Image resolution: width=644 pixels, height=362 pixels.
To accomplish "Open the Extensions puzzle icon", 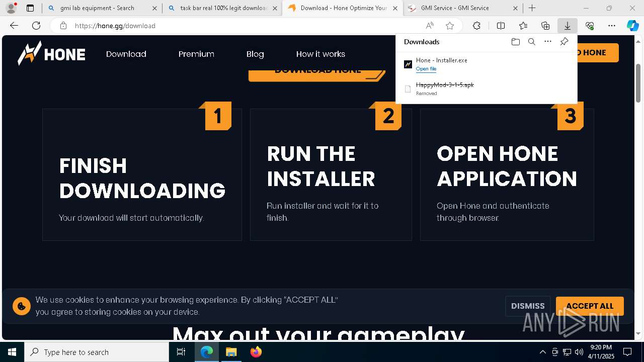I will [x=476, y=26].
